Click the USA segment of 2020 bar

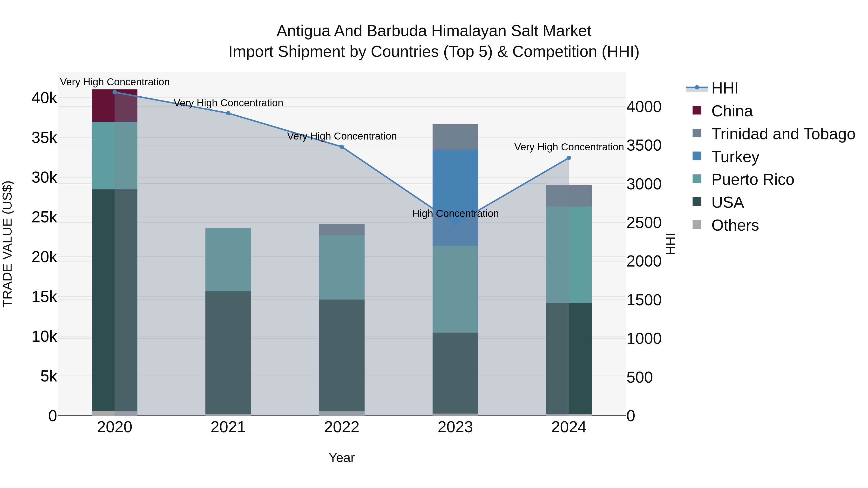coord(115,300)
